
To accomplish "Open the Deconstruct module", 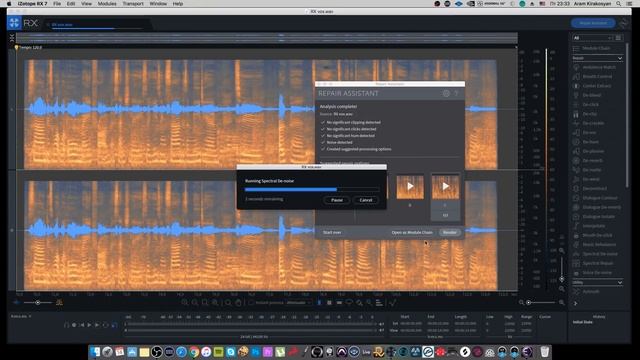I will (x=594, y=189).
